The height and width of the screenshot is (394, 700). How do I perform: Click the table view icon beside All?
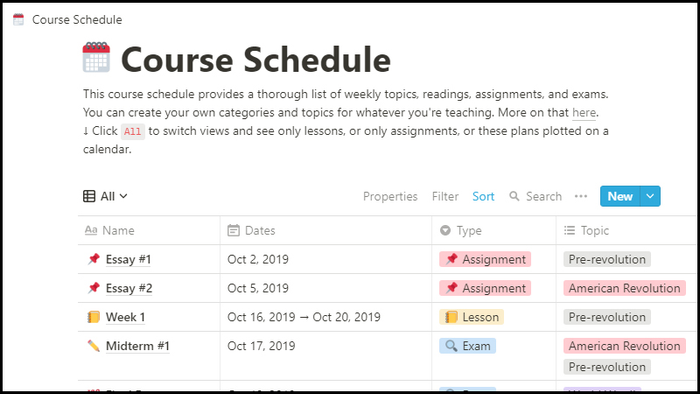[x=89, y=196]
